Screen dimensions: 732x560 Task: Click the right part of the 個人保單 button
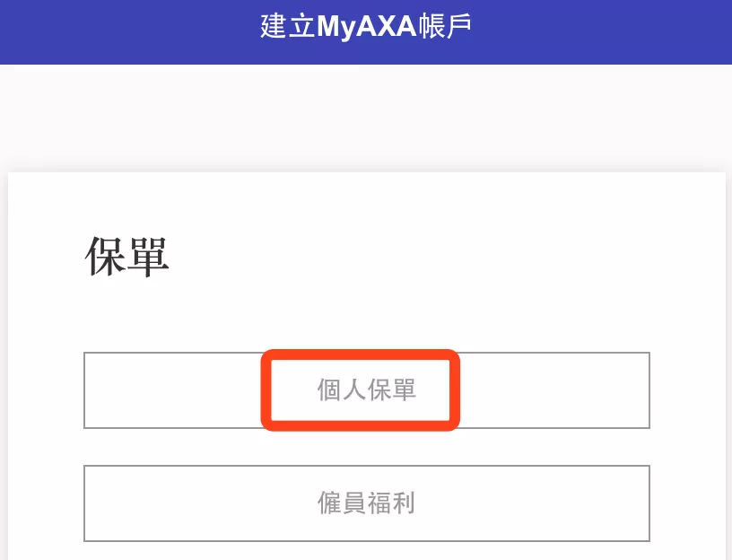coord(555,390)
